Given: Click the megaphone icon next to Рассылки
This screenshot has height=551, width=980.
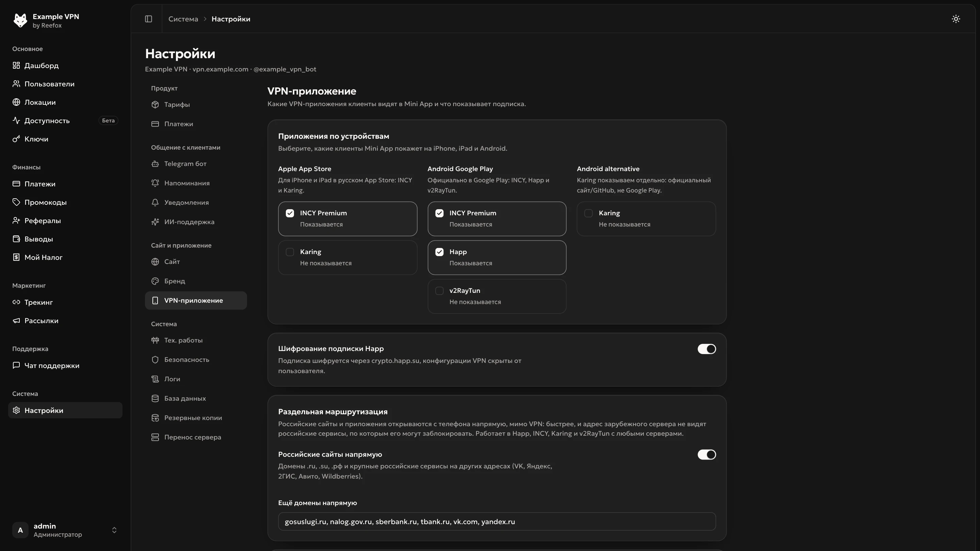Looking at the screenshot, I should pyautogui.click(x=16, y=321).
